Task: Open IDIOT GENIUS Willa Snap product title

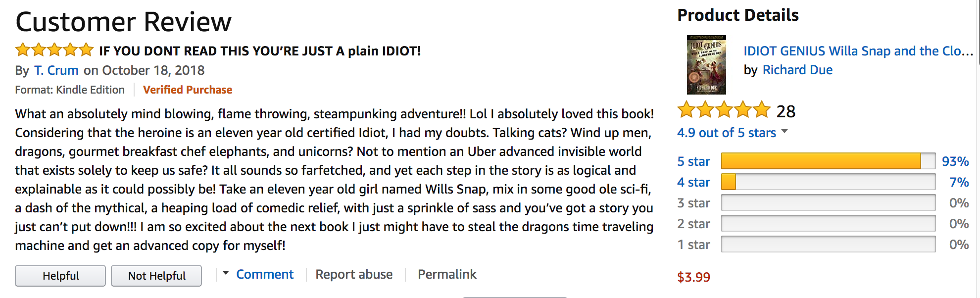Action: (x=858, y=51)
